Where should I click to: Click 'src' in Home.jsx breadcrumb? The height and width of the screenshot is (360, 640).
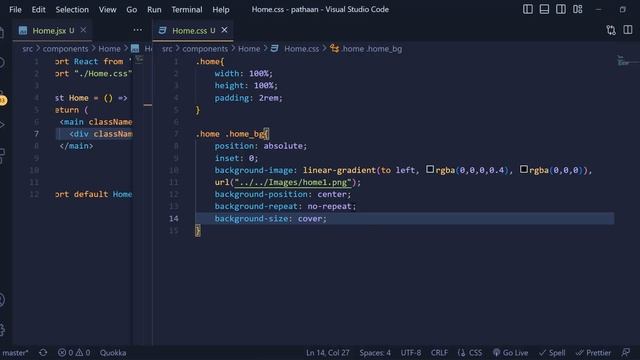point(27,49)
